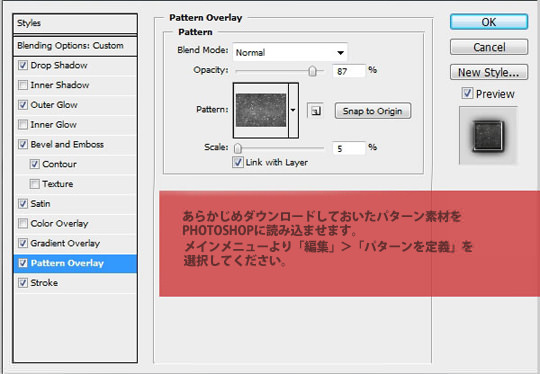The width and height of the screenshot is (540, 374).
Task: Click the pattern swatch thumbnail
Action: tap(261, 110)
